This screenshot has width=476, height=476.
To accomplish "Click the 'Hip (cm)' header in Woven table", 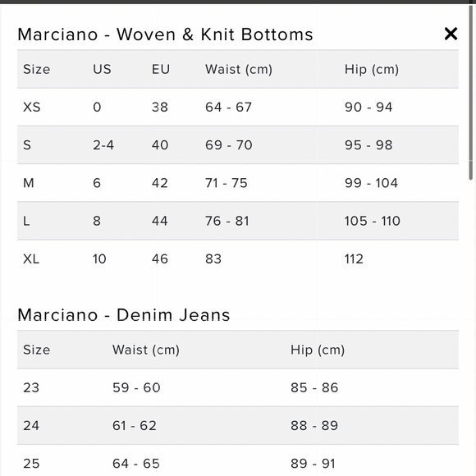I will pyautogui.click(x=372, y=69).
